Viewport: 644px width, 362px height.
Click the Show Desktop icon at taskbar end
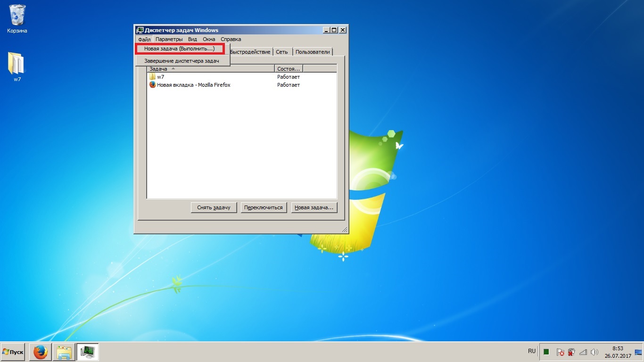click(638, 352)
